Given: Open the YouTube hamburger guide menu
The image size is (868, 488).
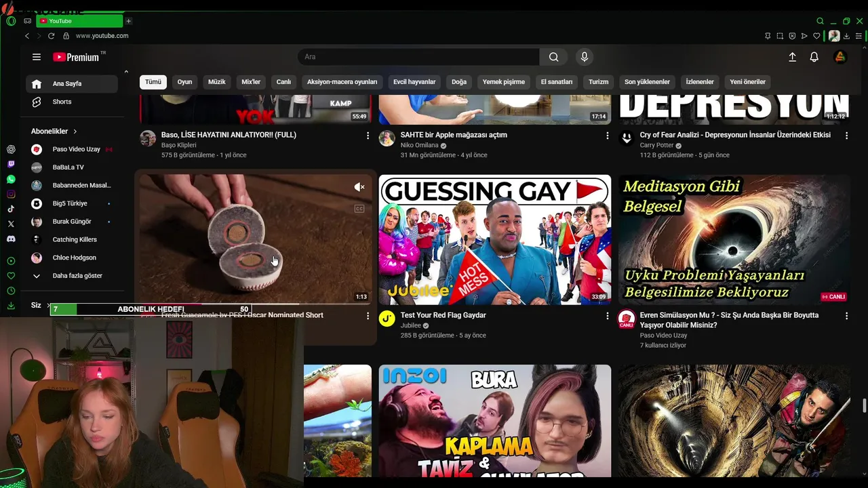Looking at the screenshot, I should [x=37, y=57].
